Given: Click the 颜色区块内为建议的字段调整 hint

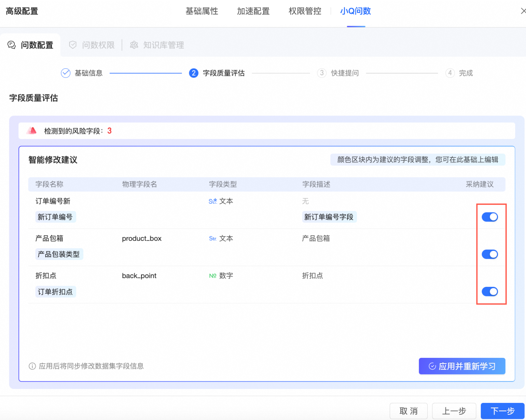Looking at the screenshot, I should (418, 159).
